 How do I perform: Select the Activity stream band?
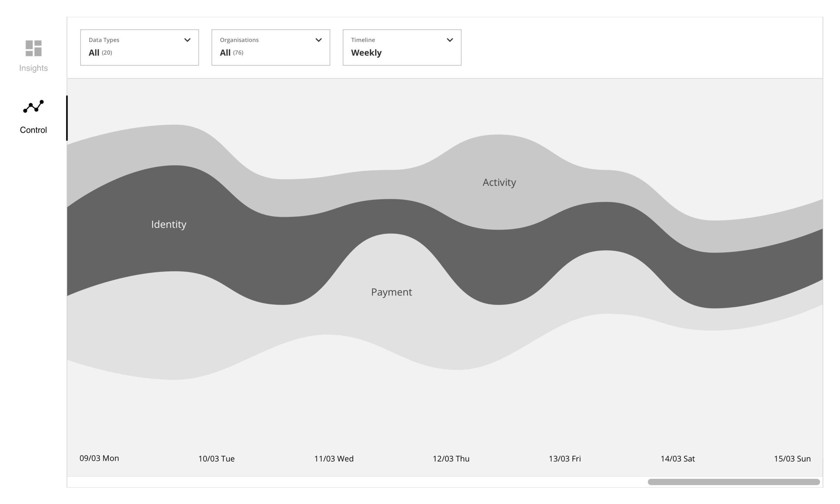(499, 182)
